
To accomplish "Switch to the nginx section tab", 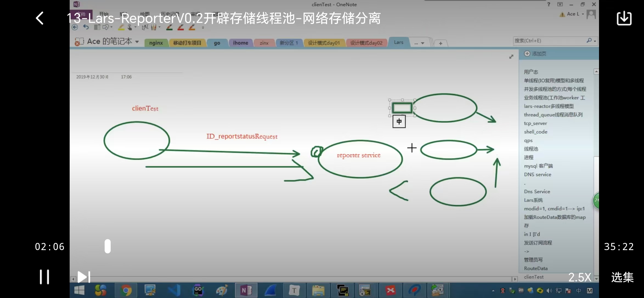I will pos(156,43).
